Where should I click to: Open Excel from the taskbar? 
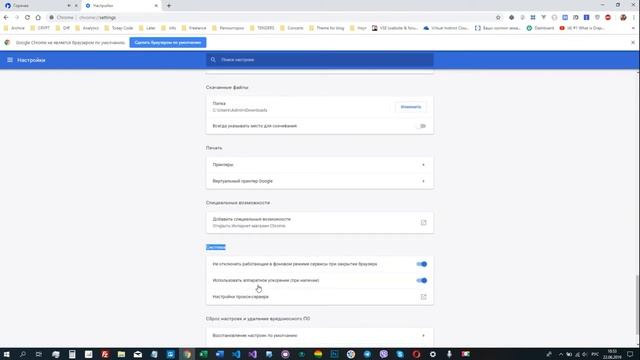[203, 354]
